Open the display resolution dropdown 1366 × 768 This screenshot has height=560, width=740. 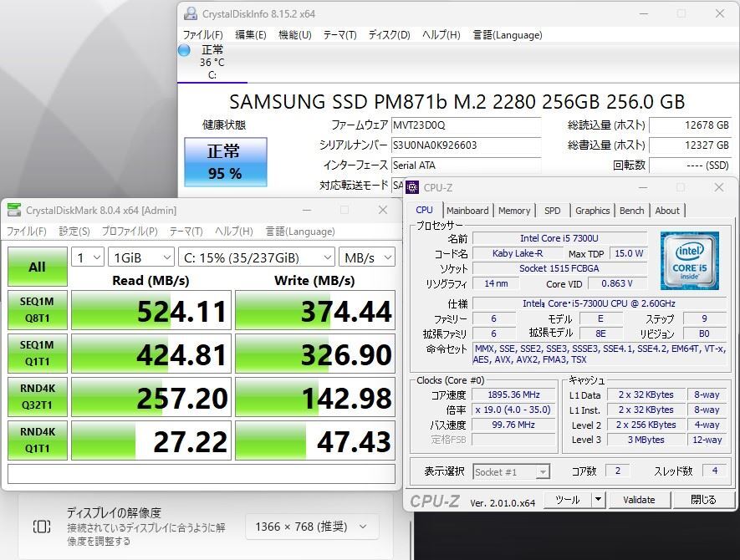tap(312, 527)
